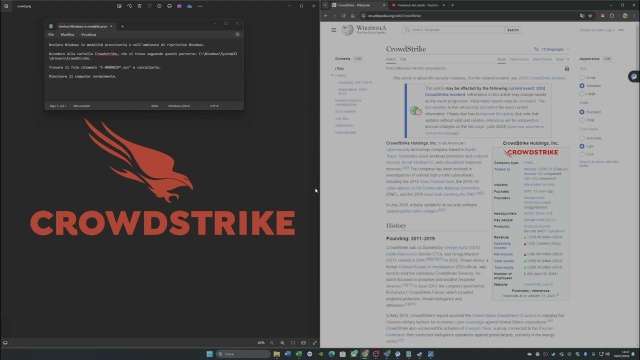Click the browser home icon

point(353,16)
